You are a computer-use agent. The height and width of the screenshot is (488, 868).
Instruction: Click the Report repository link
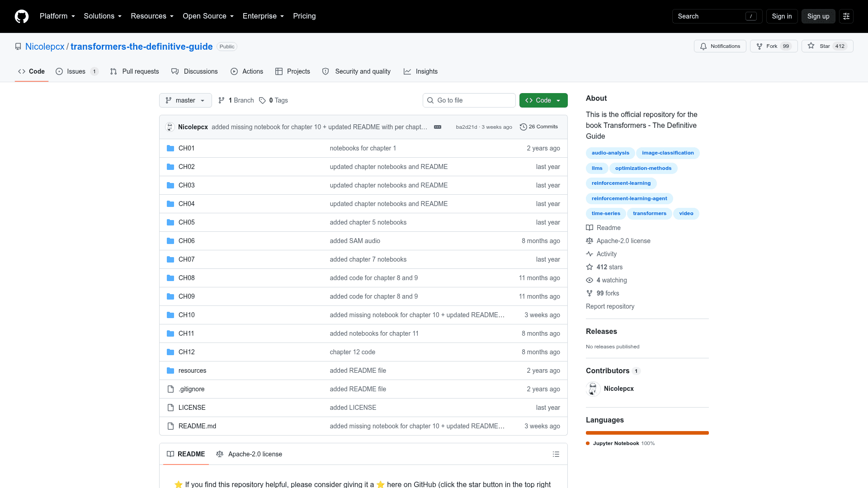point(610,306)
